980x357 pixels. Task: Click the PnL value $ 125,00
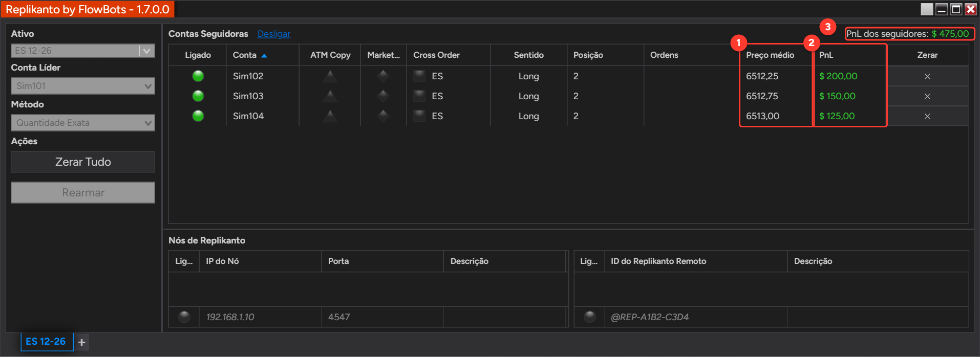click(837, 116)
